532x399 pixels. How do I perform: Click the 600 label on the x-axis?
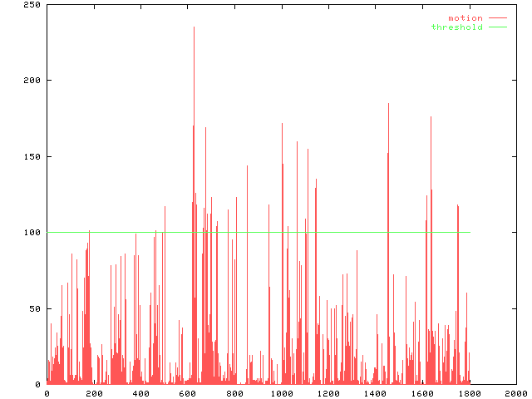[187, 393]
